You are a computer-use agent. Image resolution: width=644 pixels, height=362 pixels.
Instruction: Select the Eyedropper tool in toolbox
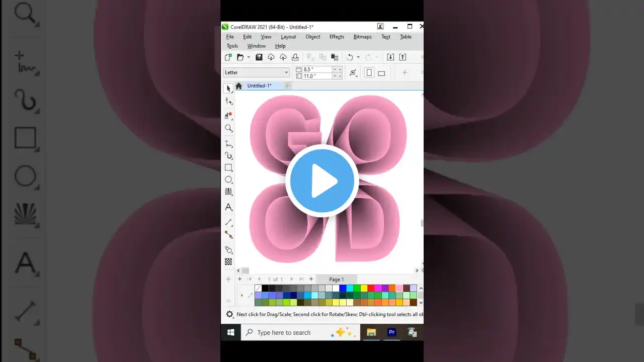coord(228,249)
